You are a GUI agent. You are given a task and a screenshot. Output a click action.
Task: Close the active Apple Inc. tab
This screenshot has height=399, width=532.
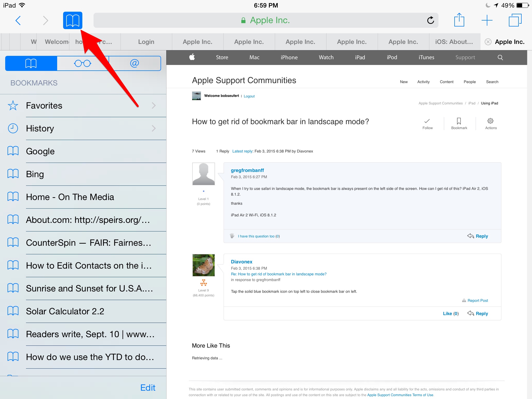pos(488,42)
